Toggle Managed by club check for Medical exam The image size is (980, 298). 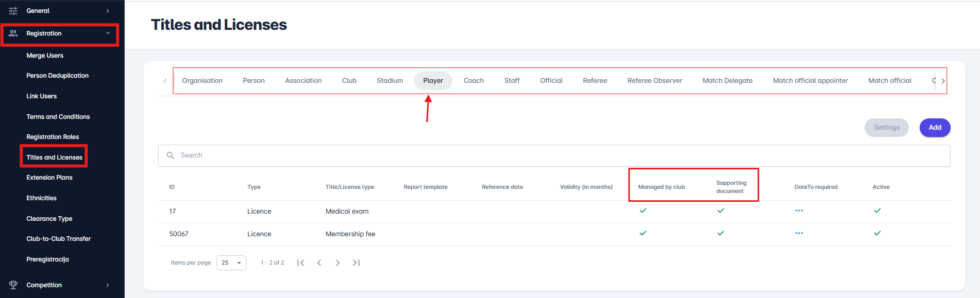point(643,211)
